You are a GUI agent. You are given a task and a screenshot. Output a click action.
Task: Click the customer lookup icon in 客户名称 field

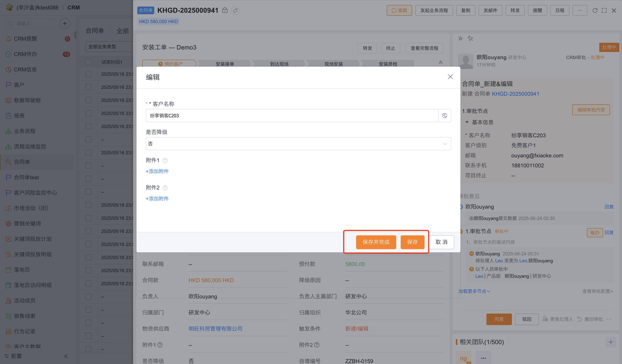point(444,116)
